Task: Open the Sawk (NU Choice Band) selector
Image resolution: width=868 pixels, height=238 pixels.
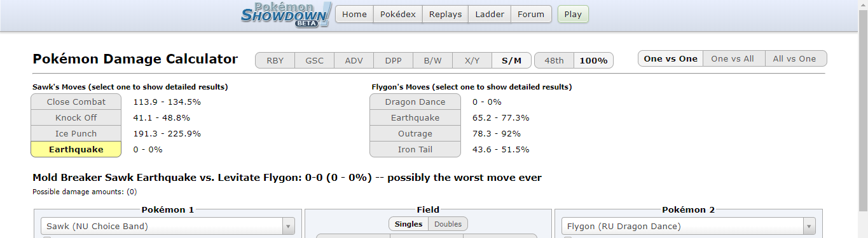Action: [168, 226]
